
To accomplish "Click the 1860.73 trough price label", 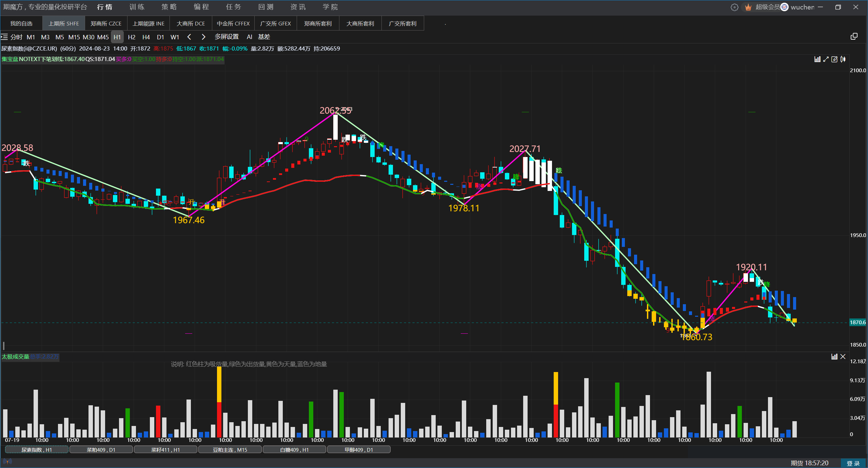I will coord(697,337).
